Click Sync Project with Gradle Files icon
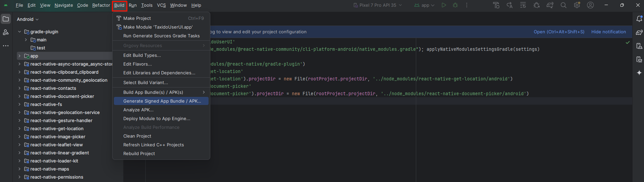Viewport: 644px width, 182px height. click(550, 5)
